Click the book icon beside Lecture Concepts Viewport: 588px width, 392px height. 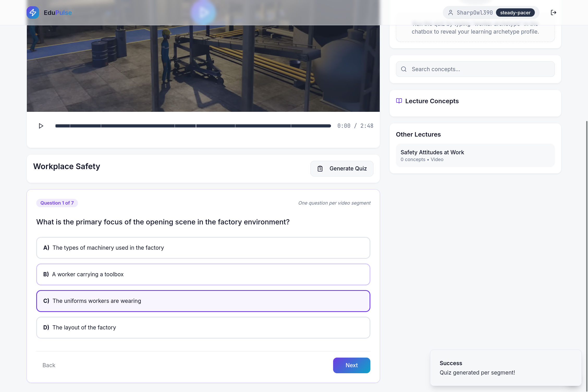pyautogui.click(x=399, y=101)
